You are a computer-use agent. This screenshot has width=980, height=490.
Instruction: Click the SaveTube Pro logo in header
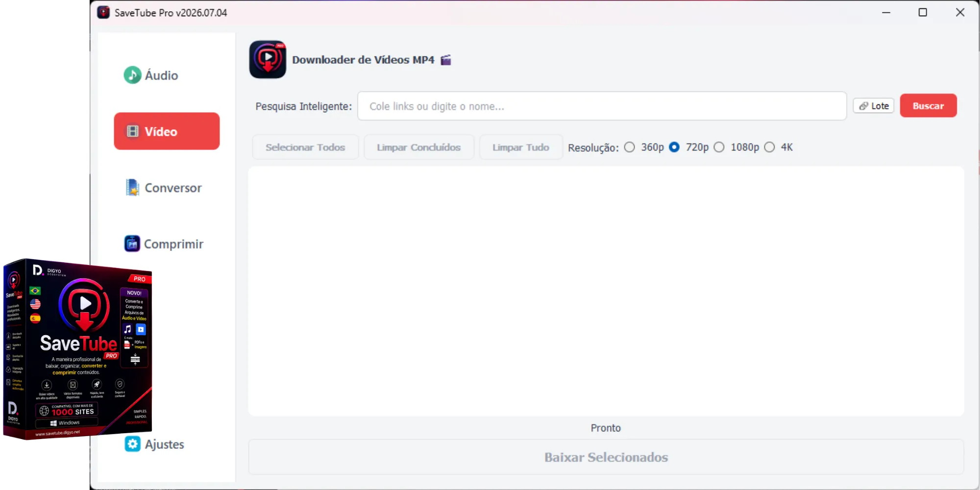click(x=268, y=59)
